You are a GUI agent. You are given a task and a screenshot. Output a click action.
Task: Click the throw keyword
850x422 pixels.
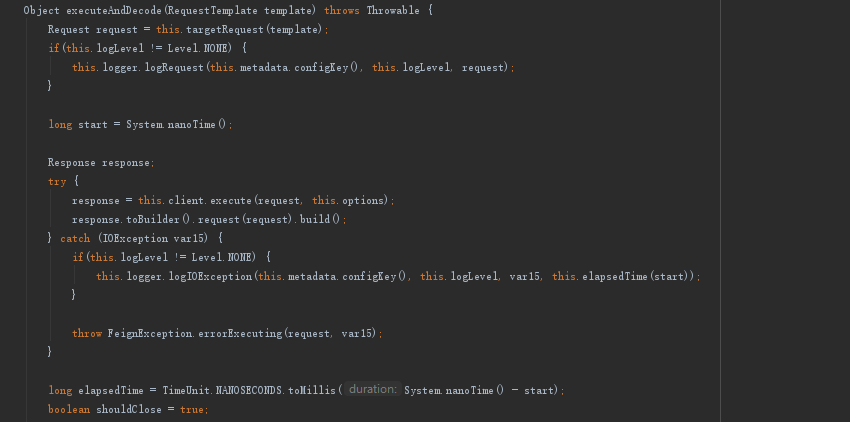(x=86, y=333)
